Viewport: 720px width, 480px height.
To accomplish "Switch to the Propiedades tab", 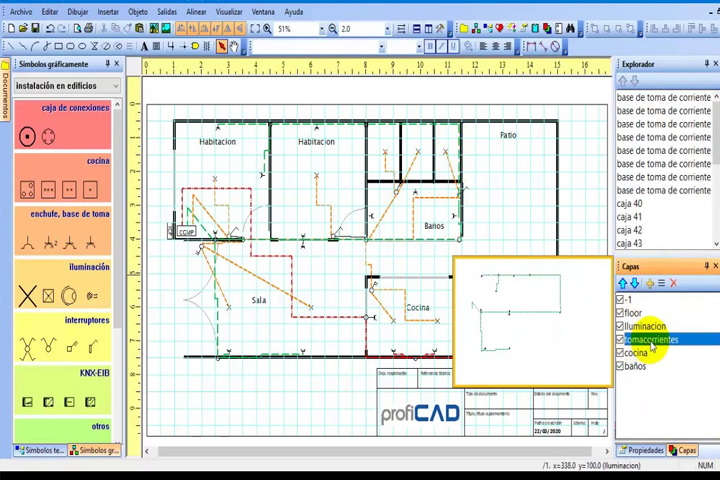I will 641,450.
